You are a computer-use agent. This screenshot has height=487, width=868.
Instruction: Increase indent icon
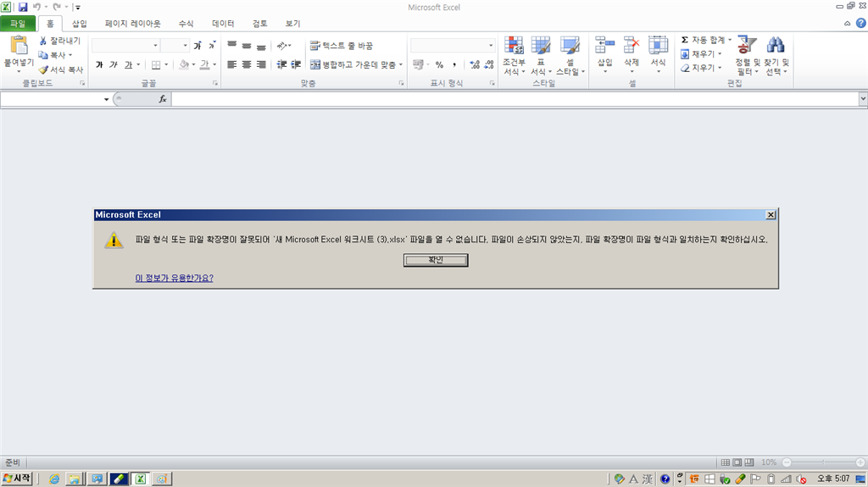coord(296,64)
